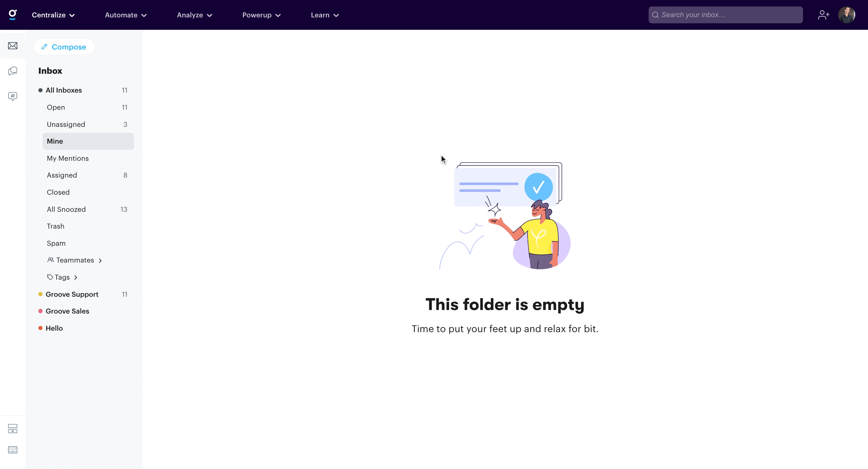Expand the Teammates section

tap(74, 260)
